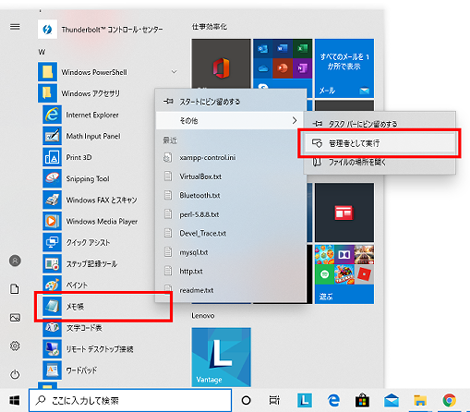470x412 pixels.
Task: Open Microsoft Store from the taskbar
Action: tap(362, 400)
